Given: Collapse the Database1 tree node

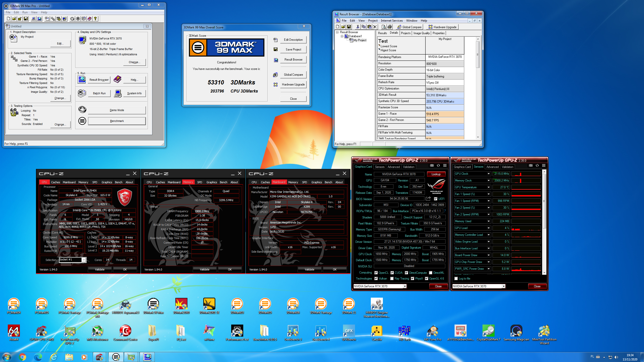Looking at the screenshot, I should tap(342, 36).
